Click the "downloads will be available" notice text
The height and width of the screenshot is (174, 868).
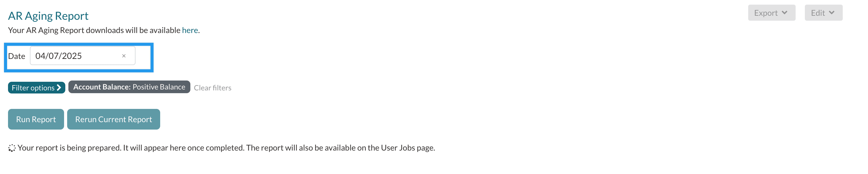(x=94, y=30)
